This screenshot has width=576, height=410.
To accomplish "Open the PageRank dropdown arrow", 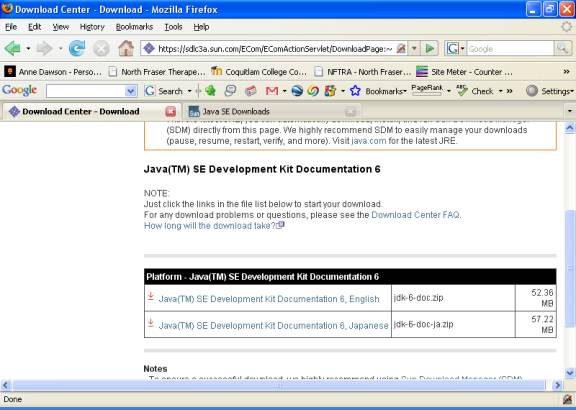I will point(449,91).
